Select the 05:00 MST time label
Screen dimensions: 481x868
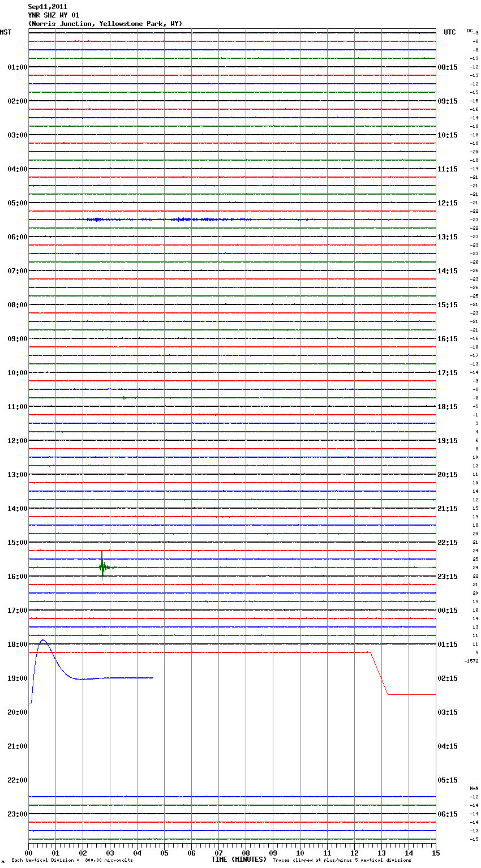pyautogui.click(x=17, y=203)
